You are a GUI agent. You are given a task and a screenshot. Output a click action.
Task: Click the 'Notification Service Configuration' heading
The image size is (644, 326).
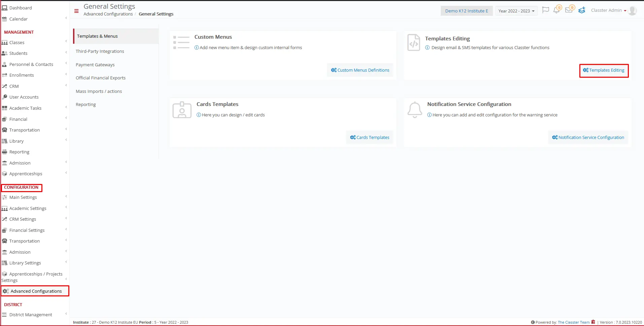click(469, 104)
